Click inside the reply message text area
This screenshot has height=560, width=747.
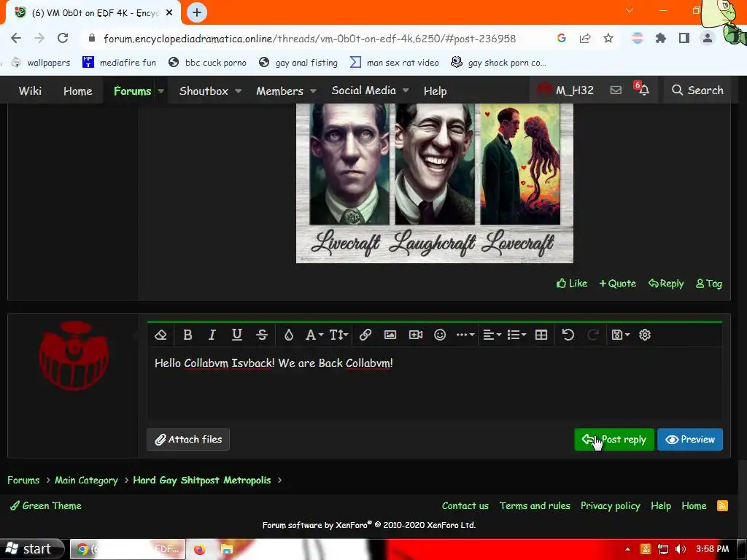click(435, 384)
